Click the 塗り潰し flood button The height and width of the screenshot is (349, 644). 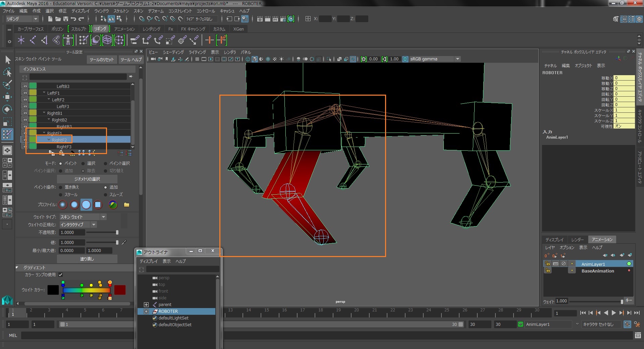pos(87,259)
